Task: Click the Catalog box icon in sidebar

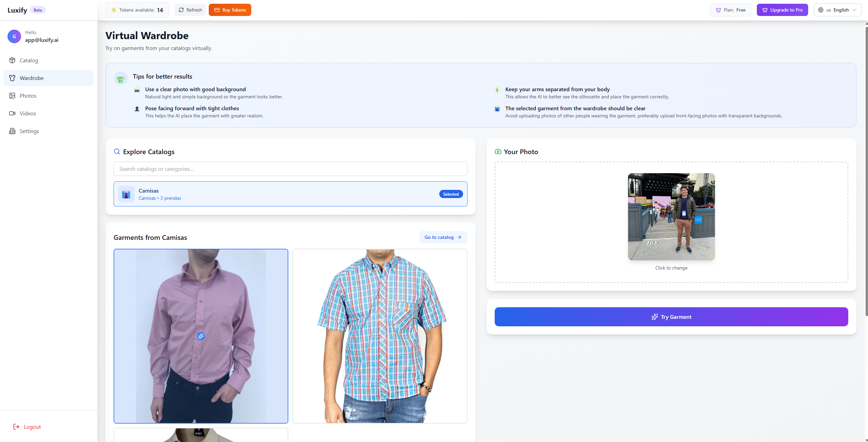Action: pos(12,60)
